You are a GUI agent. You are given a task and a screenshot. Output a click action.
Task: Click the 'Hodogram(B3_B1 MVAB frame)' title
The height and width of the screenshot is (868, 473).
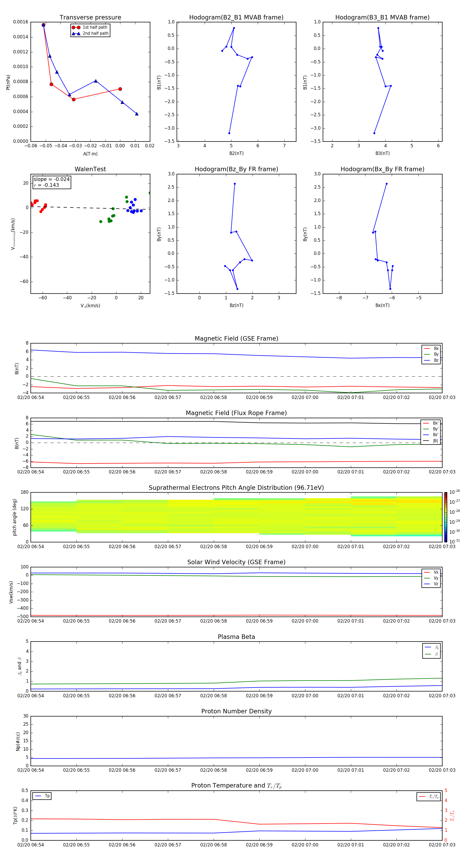pyautogui.click(x=382, y=18)
